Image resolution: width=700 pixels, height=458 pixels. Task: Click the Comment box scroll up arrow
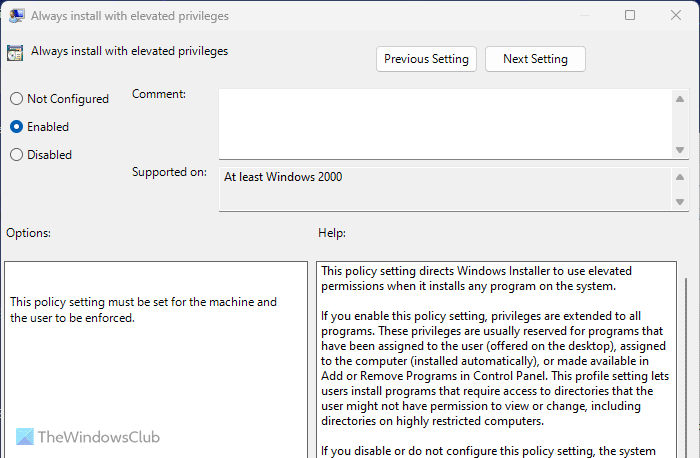point(680,98)
